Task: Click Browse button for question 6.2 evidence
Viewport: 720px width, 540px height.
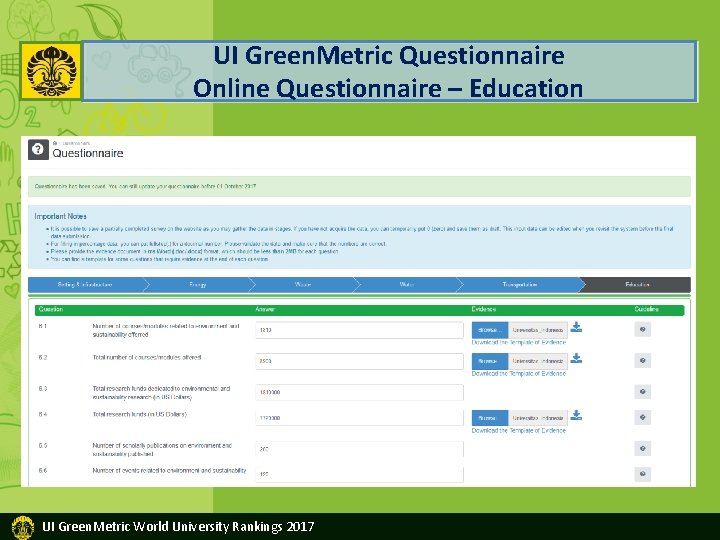Action: [489, 361]
